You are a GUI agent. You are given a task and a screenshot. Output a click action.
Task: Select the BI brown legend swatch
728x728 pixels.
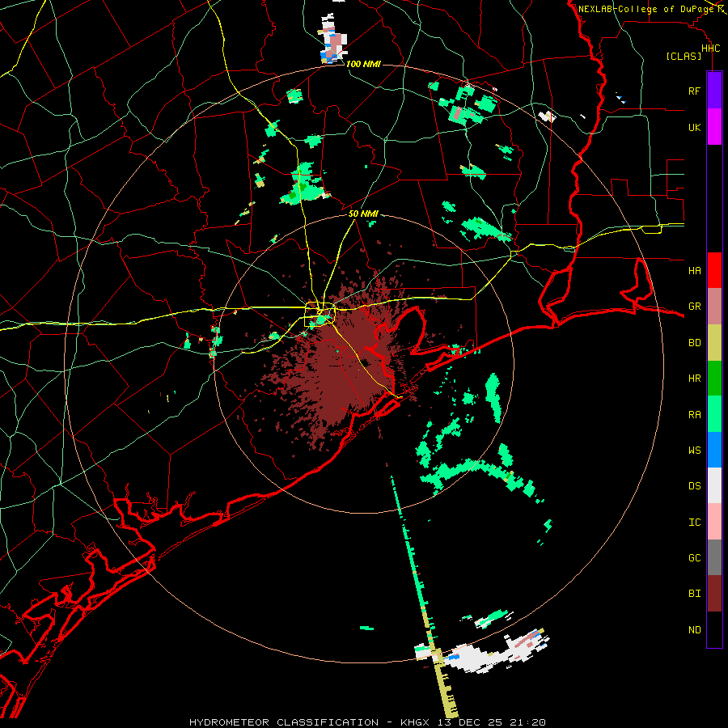[714, 594]
